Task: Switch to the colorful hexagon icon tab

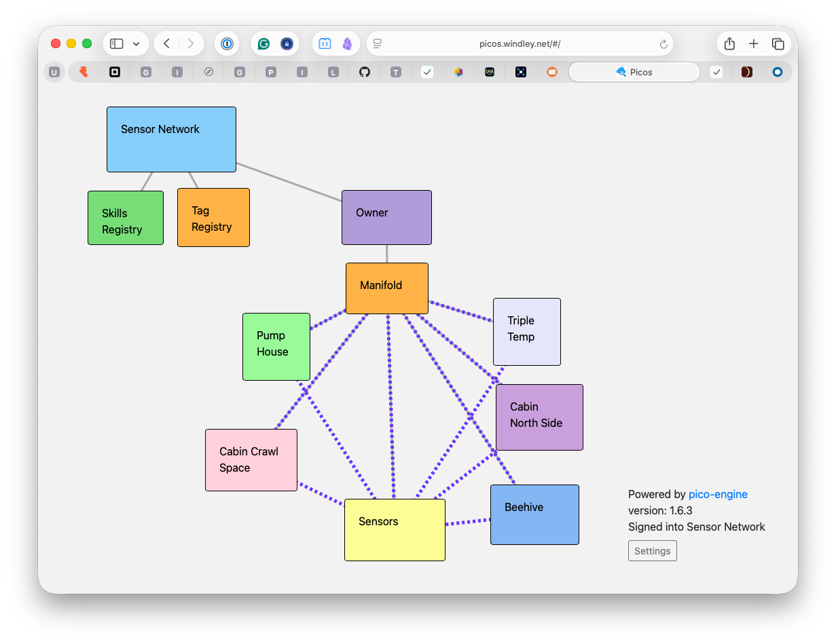Action: click(458, 72)
